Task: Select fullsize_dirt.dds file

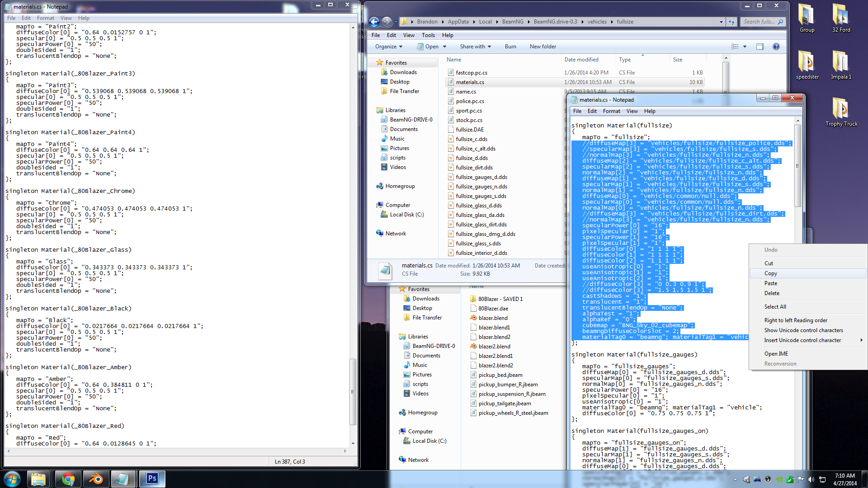Action: pos(474,168)
